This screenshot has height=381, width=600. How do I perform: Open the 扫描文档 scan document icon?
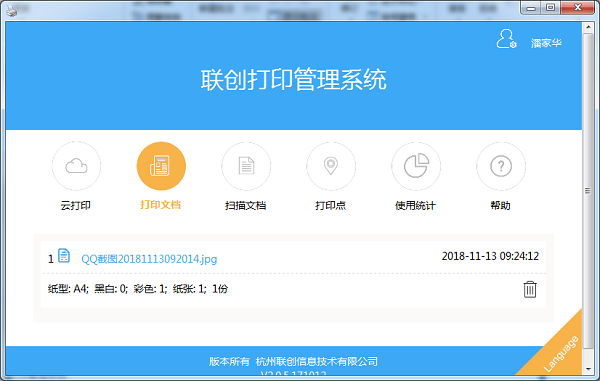246,166
